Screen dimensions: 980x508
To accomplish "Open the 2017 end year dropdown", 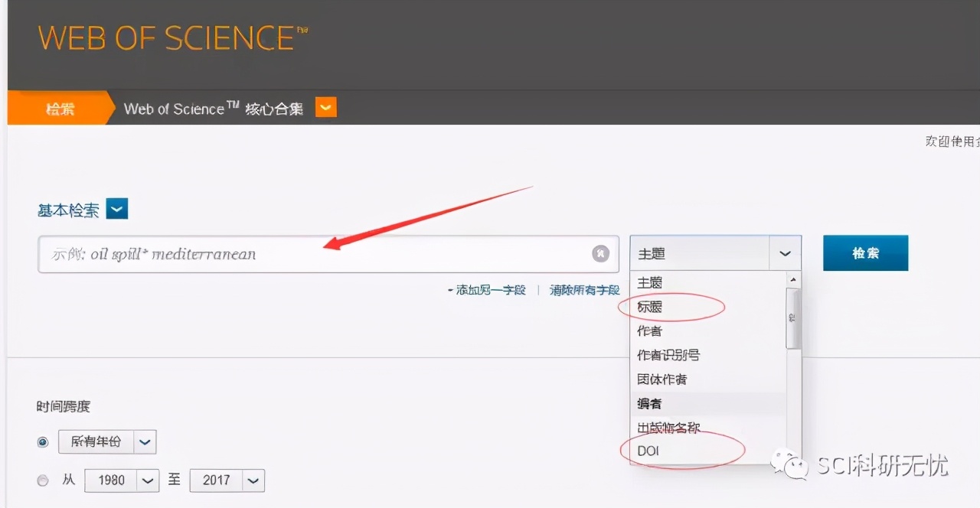I will coord(253,480).
